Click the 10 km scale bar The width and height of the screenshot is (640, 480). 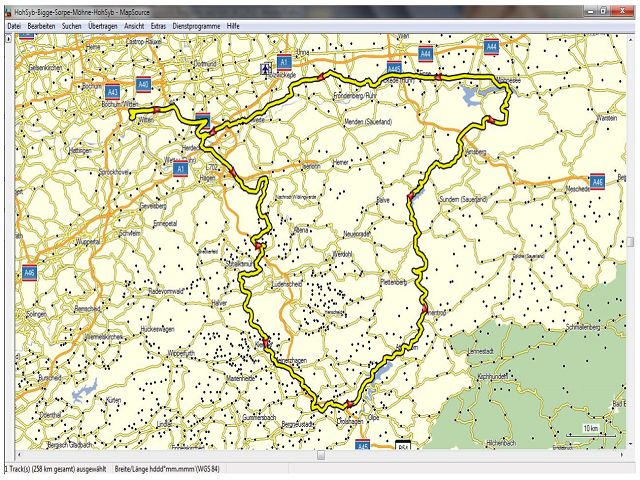(x=591, y=431)
